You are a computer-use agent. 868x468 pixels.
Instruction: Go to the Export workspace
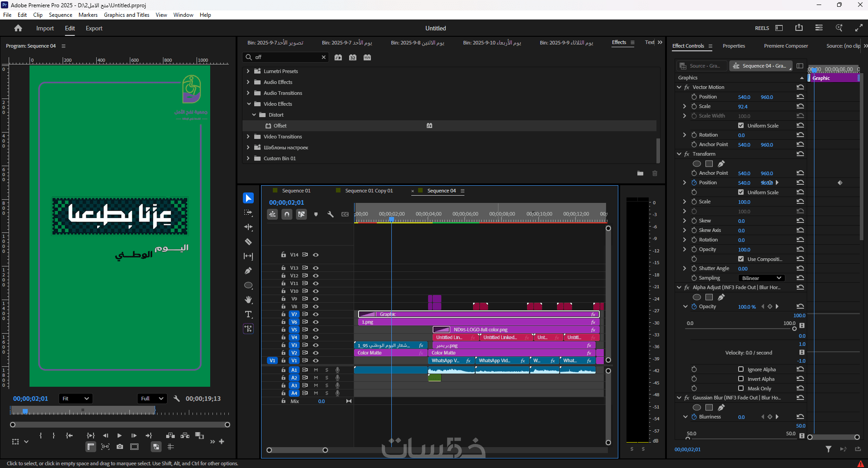coord(94,28)
